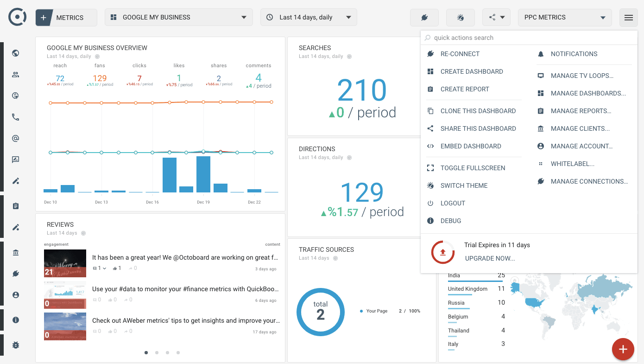Click the bug Debug icon at sidebar bottom

coord(15,345)
